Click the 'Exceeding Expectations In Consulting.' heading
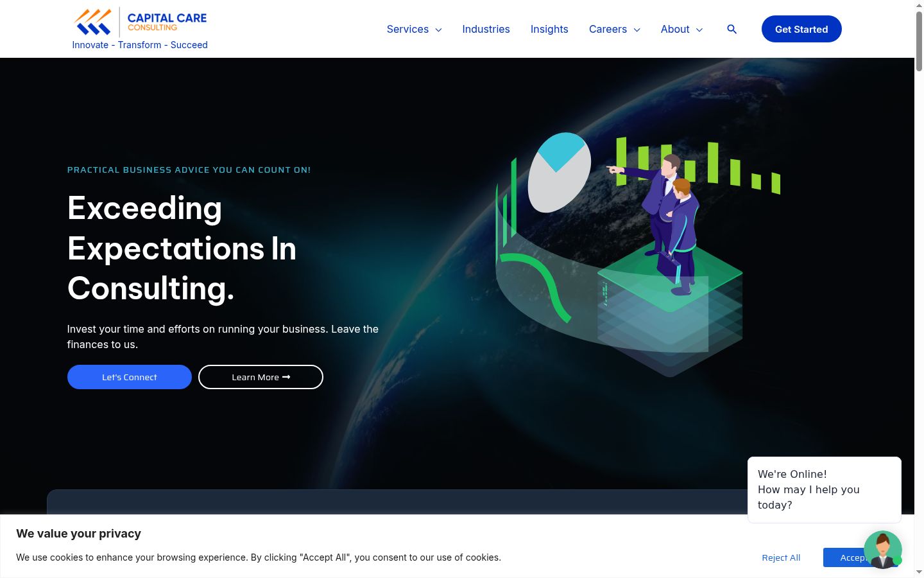924x578 pixels. coord(182,248)
